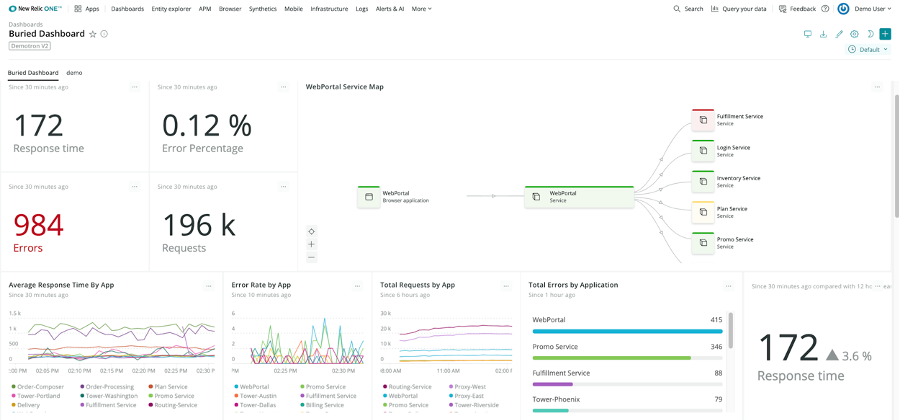
Task: Switch to the demo dashboard tab
Action: coord(75,73)
